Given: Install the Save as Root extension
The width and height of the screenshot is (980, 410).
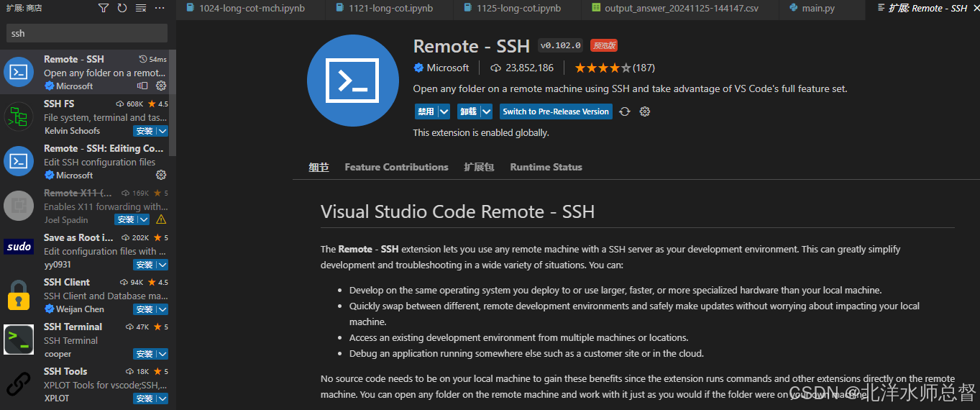Looking at the screenshot, I should [x=145, y=265].
